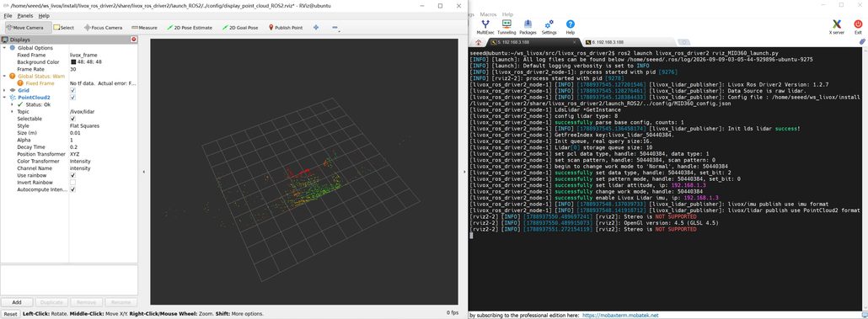Open the Help menu in RViz
868x319 pixels.
(44, 16)
